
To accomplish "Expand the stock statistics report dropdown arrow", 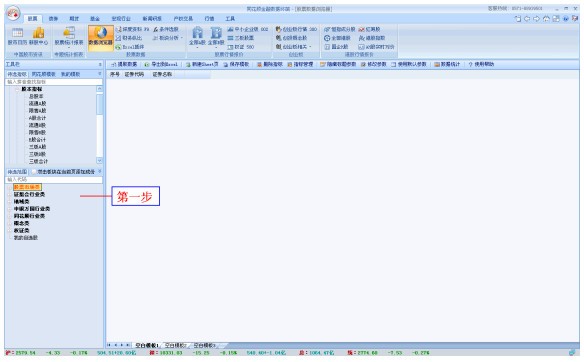I will pyautogui.click(x=69, y=48).
